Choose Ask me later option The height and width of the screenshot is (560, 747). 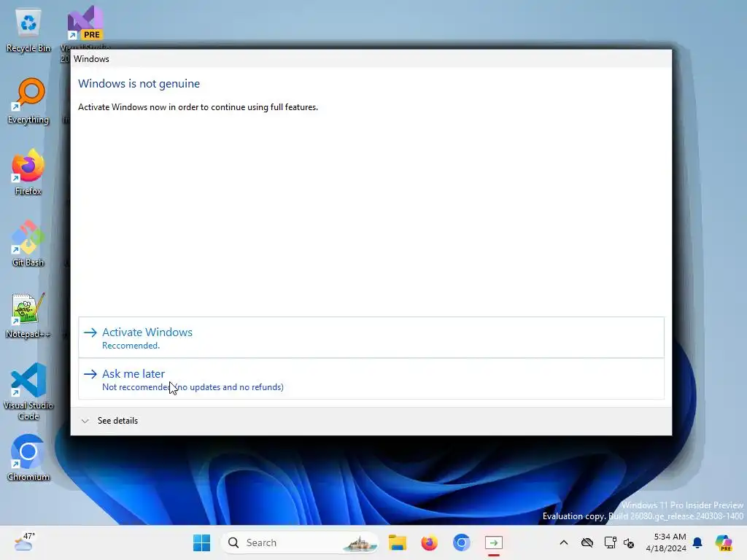pyautogui.click(x=371, y=379)
